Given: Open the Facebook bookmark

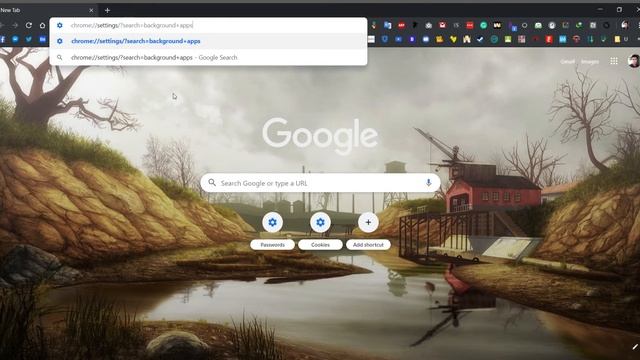Looking at the screenshot, I should (2, 39).
